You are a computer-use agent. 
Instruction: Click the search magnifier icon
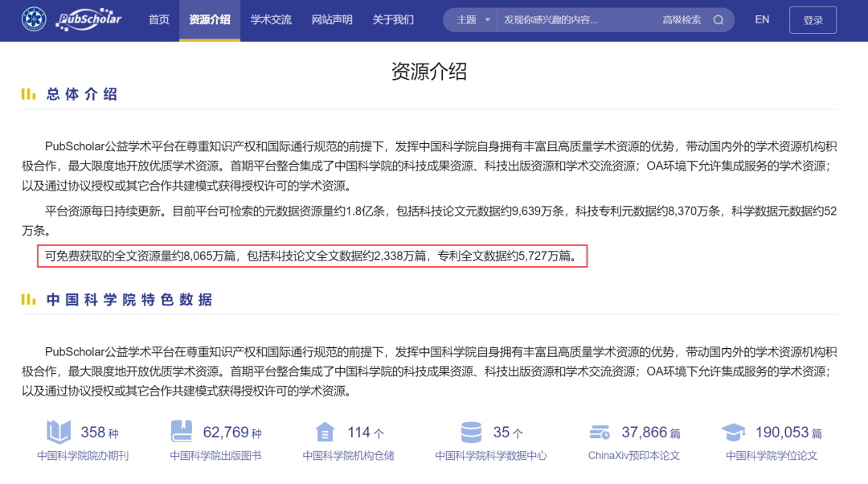click(718, 20)
